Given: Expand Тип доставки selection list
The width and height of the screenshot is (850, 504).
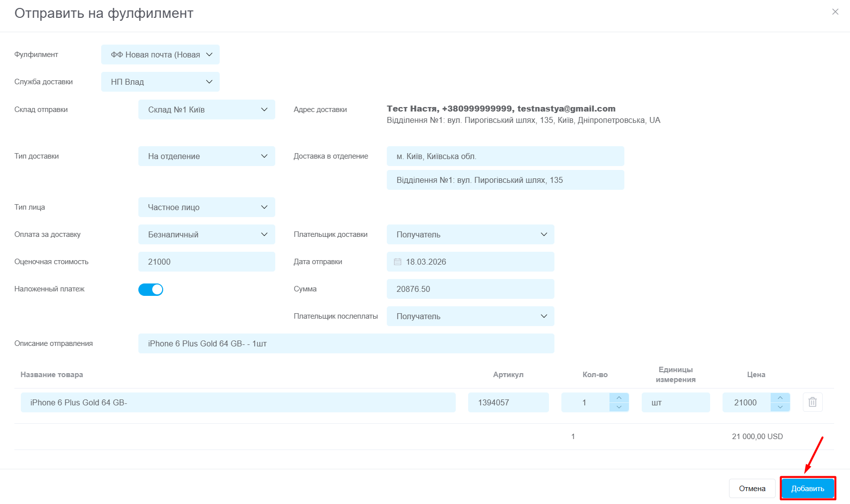Looking at the screenshot, I should click(206, 156).
